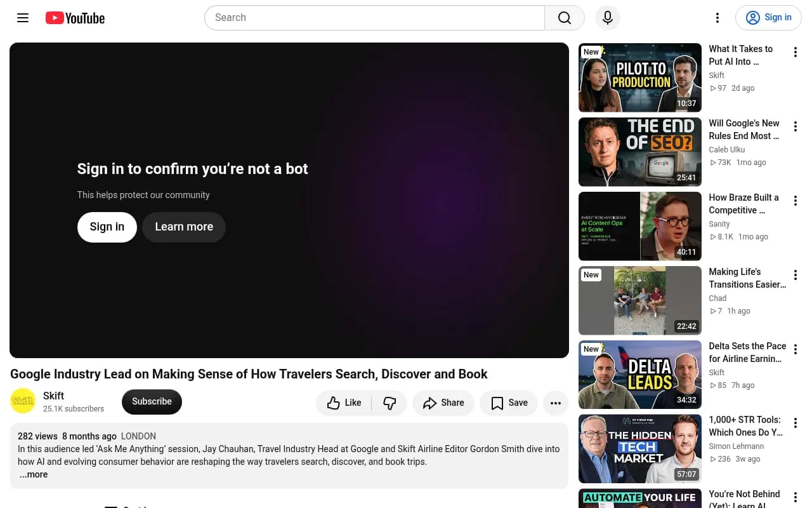Click the search magnifier button
Image resolution: width=812 pixels, height=508 pixels.
point(565,18)
